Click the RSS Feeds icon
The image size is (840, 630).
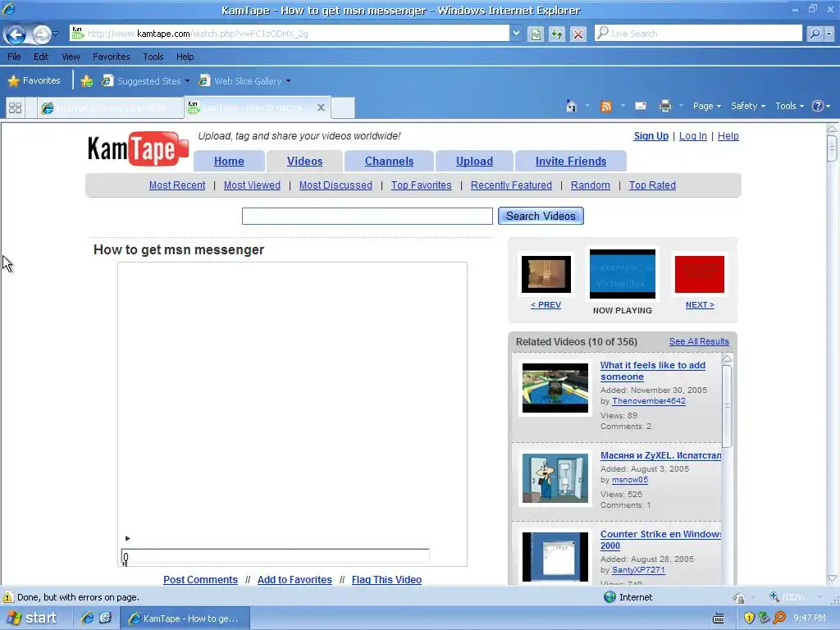[606, 106]
